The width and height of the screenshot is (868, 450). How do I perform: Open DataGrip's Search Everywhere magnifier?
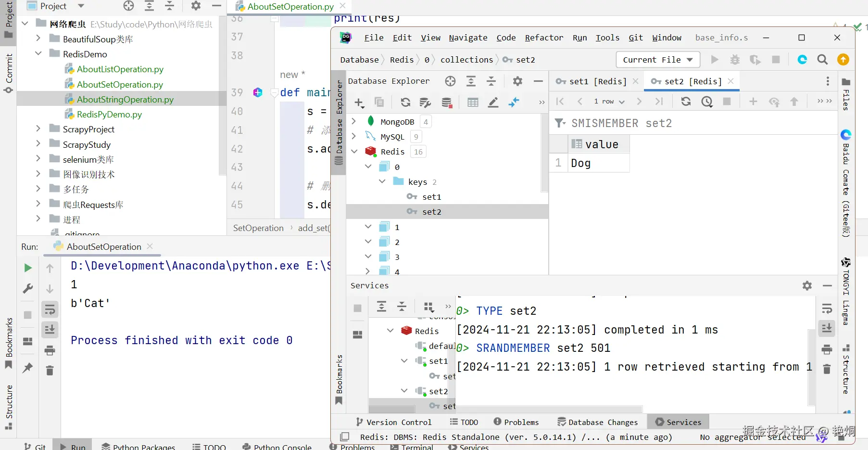click(822, 60)
